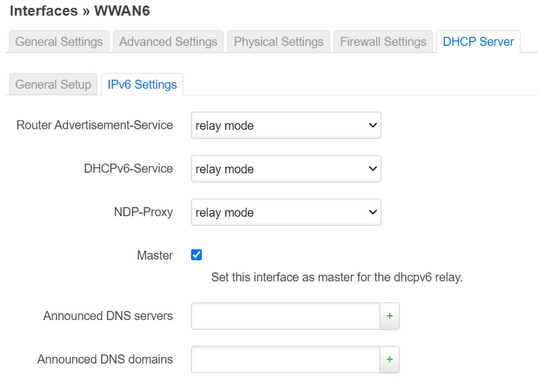The width and height of the screenshot is (538, 381).
Task: Add an Announced DNS domain entry
Action: (x=389, y=359)
